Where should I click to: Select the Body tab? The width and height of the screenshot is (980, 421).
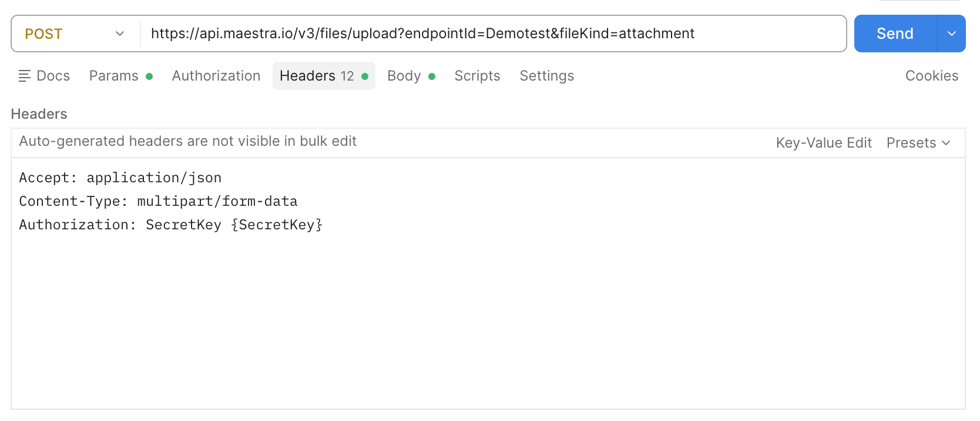(x=411, y=76)
